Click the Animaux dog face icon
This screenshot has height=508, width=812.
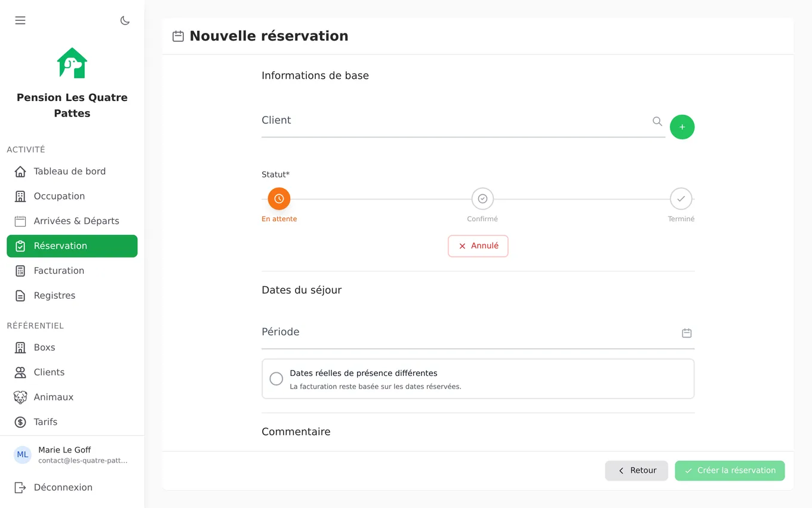coord(20,397)
